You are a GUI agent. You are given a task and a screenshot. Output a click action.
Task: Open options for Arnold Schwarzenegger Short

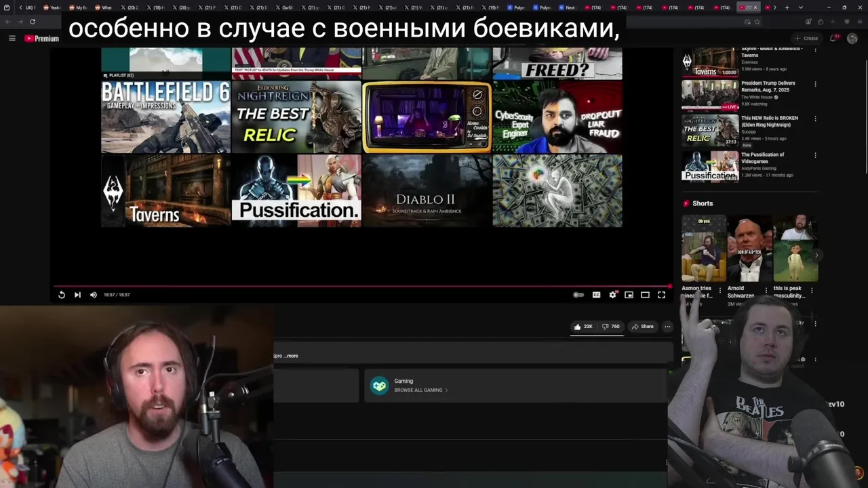[x=766, y=290]
